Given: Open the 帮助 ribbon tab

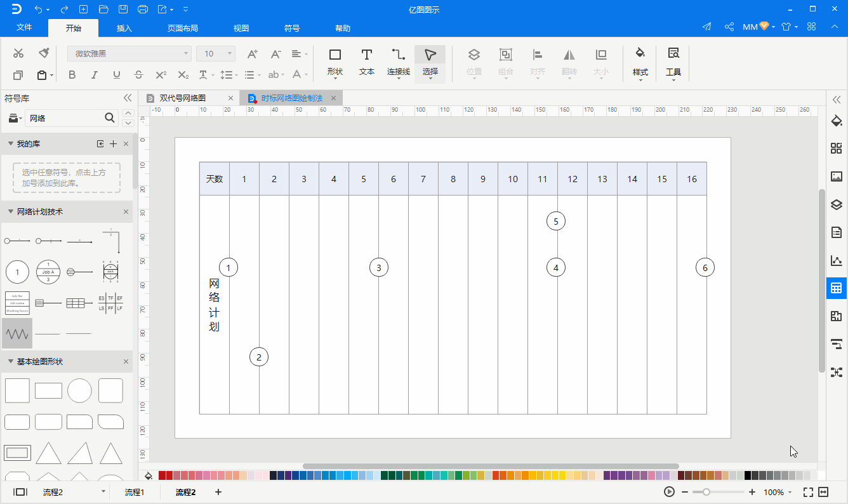Looking at the screenshot, I should [343, 29].
